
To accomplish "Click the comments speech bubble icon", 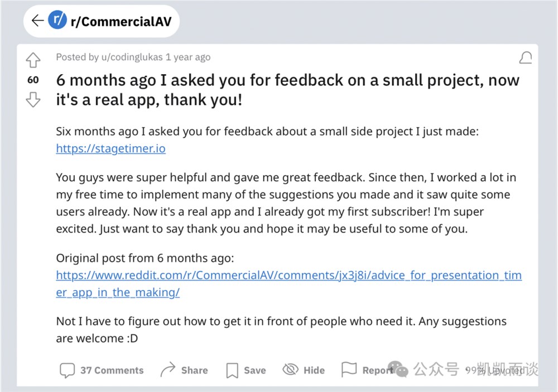I will pos(68,370).
